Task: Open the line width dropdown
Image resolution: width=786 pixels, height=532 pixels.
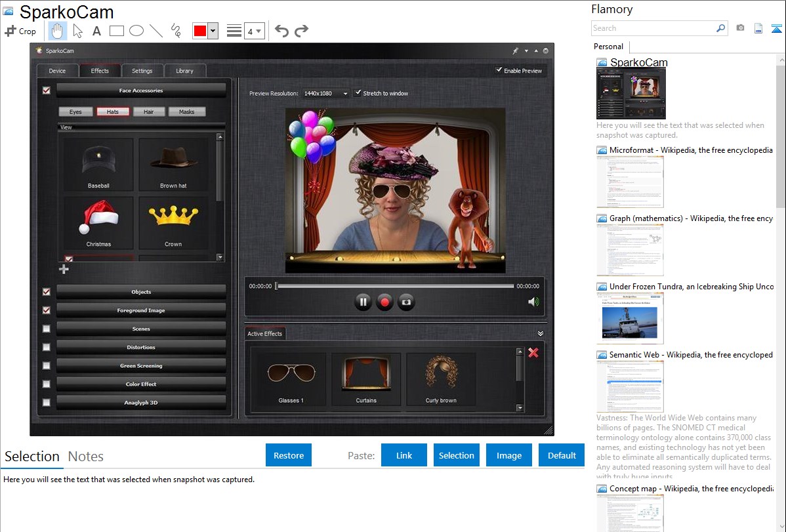Action: pos(254,31)
